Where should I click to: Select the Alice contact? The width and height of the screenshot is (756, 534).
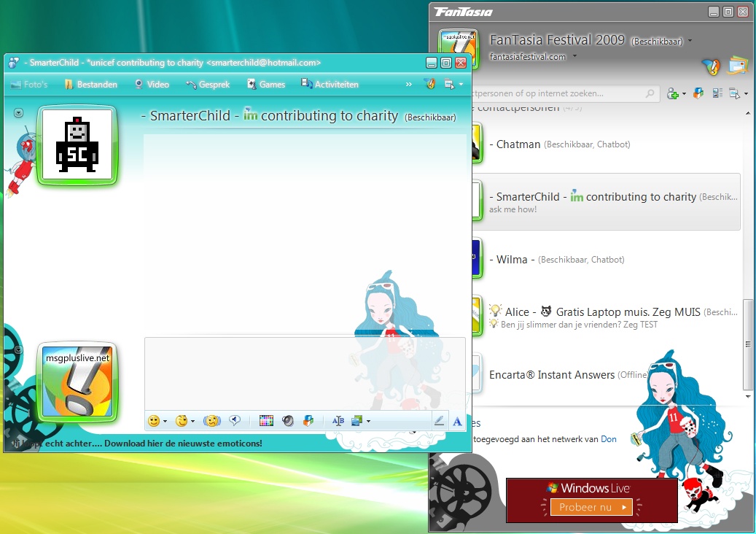click(x=606, y=317)
